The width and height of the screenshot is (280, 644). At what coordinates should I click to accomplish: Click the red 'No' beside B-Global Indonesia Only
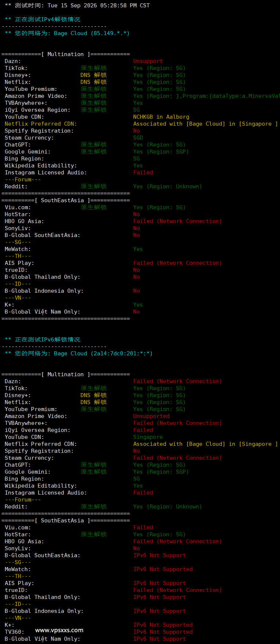click(137, 291)
